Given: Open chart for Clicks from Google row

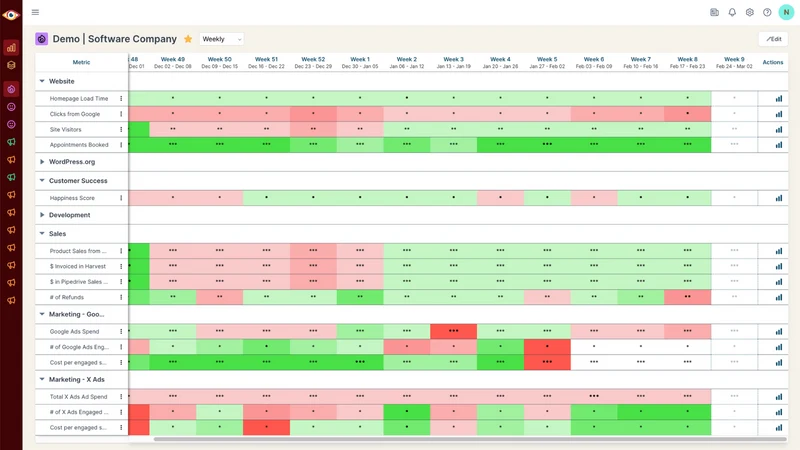Looking at the screenshot, I should coord(779,114).
